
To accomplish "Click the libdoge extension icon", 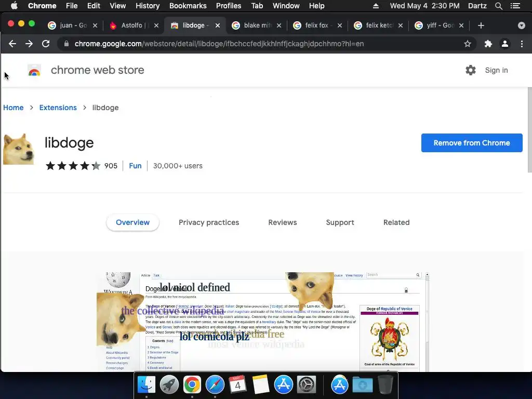I will click(x=19, y=149).
